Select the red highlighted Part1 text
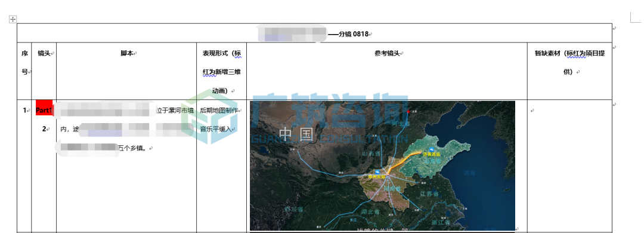Screen dimensions: 644x233 (44, 111)
